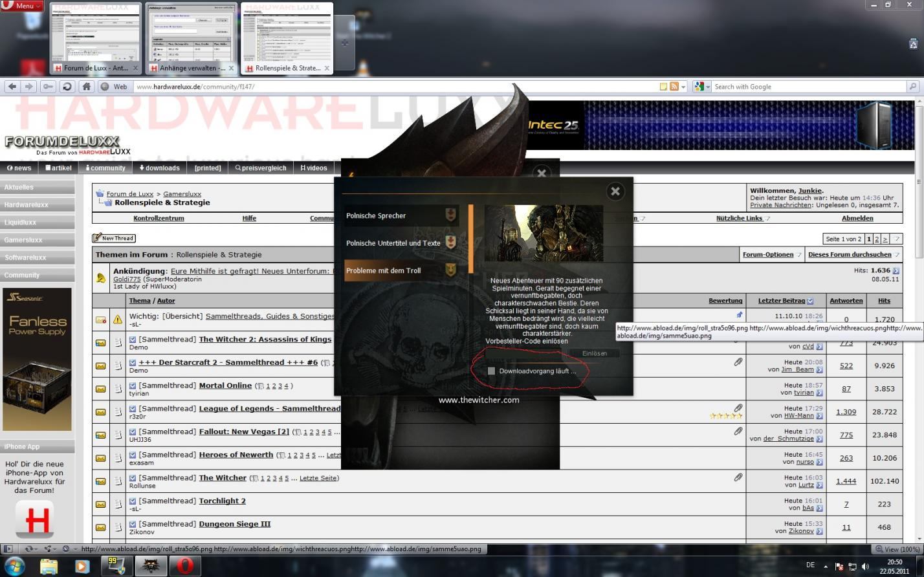This screenshot has width=924, height=577.
Task: Add a new tab with plus button
Action: tap(344, 43)
